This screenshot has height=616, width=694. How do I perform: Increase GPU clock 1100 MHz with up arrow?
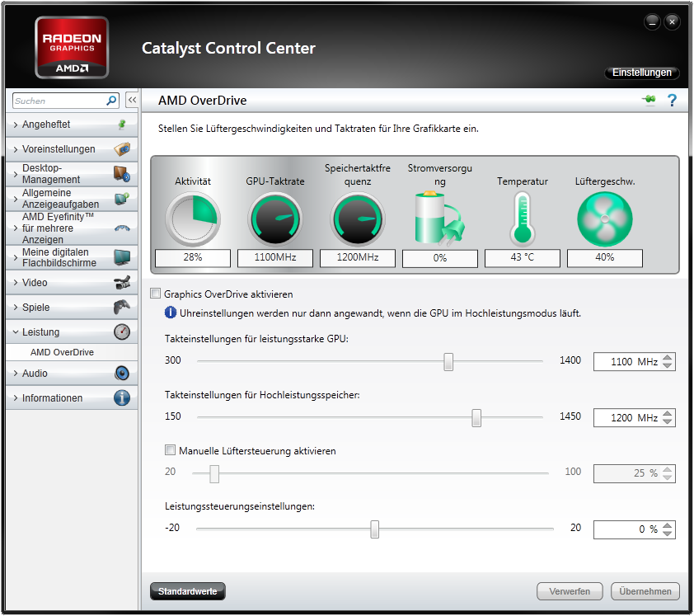(668, 358)
